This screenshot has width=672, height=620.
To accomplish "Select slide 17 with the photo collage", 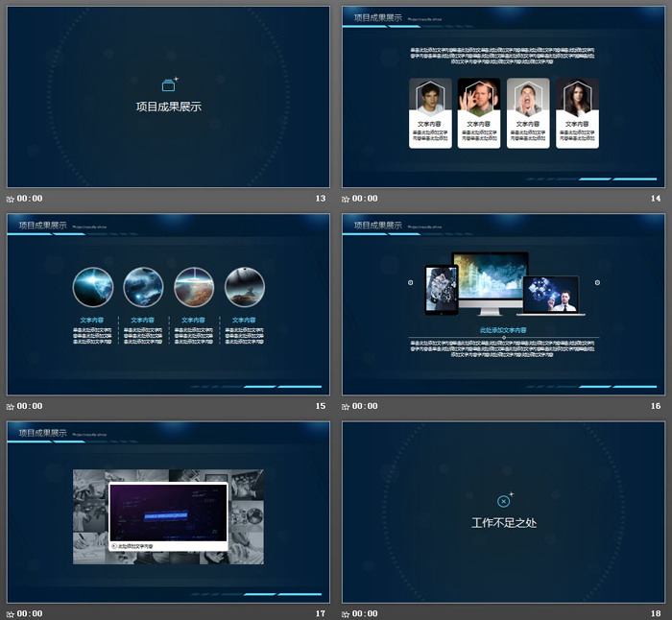I will (168, 512).
